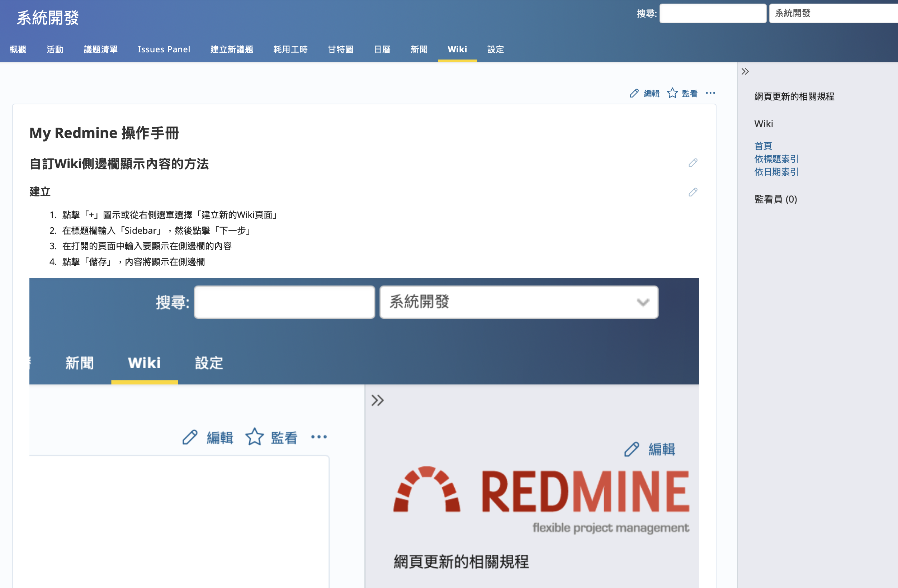898x588 pixels.
Task: Open the 首頁 wiki link in the sidebar
Action: coord(762,146)
